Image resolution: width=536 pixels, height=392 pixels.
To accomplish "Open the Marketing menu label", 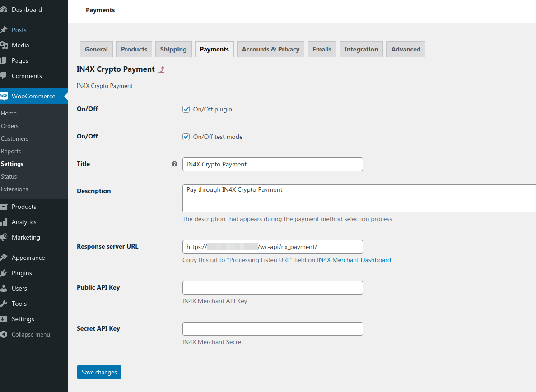I will (26, 237).
